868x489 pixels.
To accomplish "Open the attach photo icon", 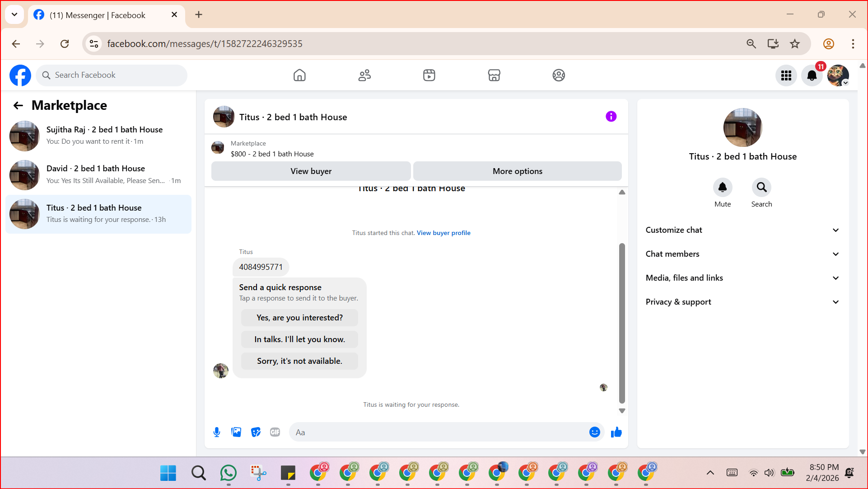I will [236, 432].
